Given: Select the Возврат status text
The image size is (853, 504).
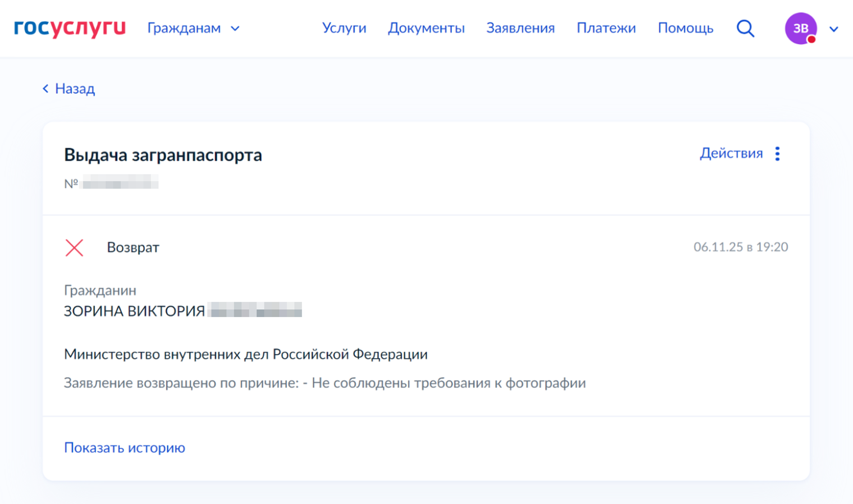Looking at the screenshot, I should pos(133,248).
